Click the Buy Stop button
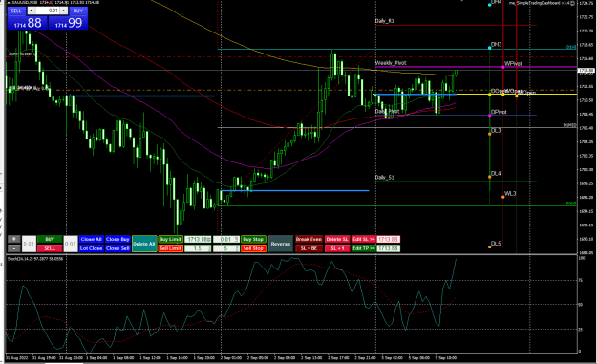Screen dimensions: 597x364 click(253, 239)
